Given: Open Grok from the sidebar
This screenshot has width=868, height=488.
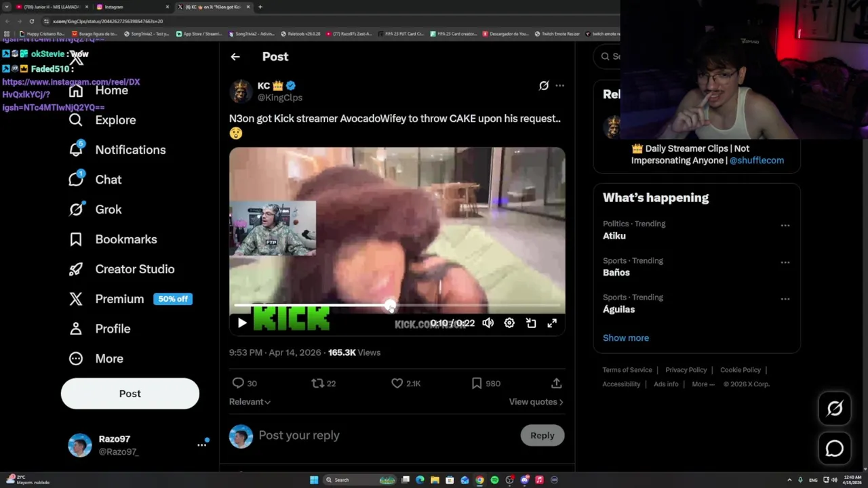Looking at the screenshot, I should coord(95,209).
